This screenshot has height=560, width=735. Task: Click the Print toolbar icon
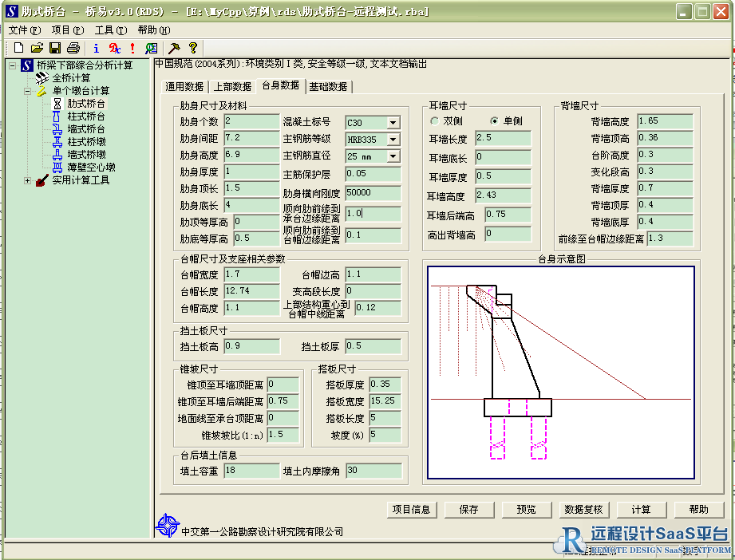73,48
